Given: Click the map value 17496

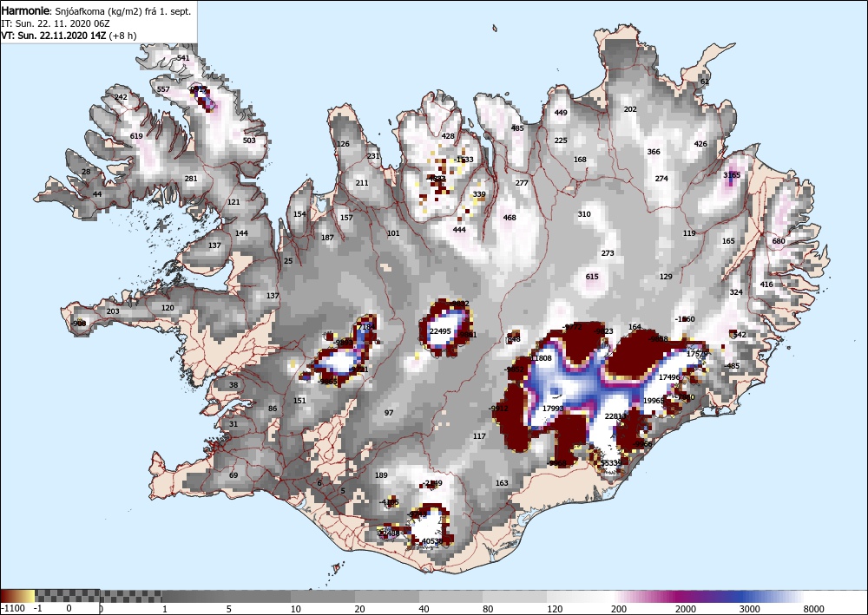Looking at the screenshot, I should [x=669, y=377].
